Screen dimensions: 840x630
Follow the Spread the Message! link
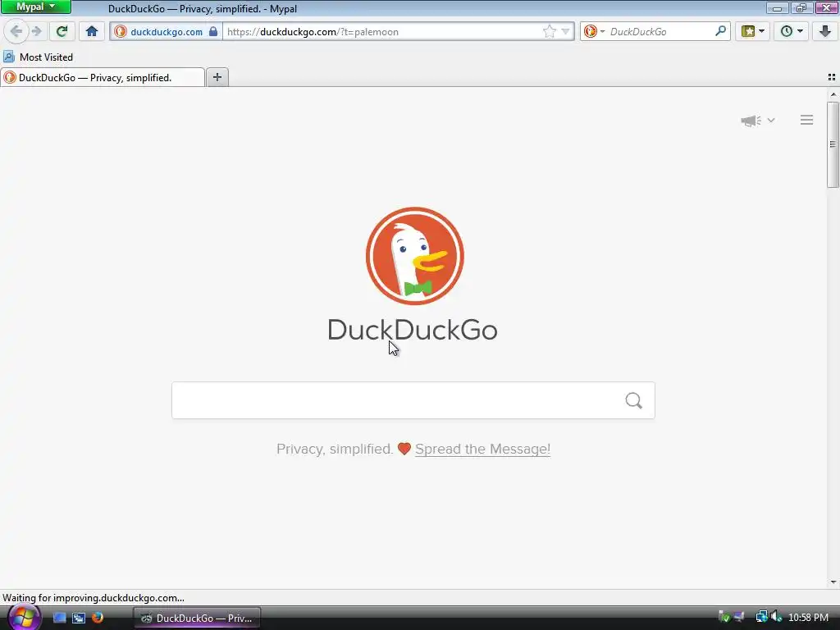(482, 449)
